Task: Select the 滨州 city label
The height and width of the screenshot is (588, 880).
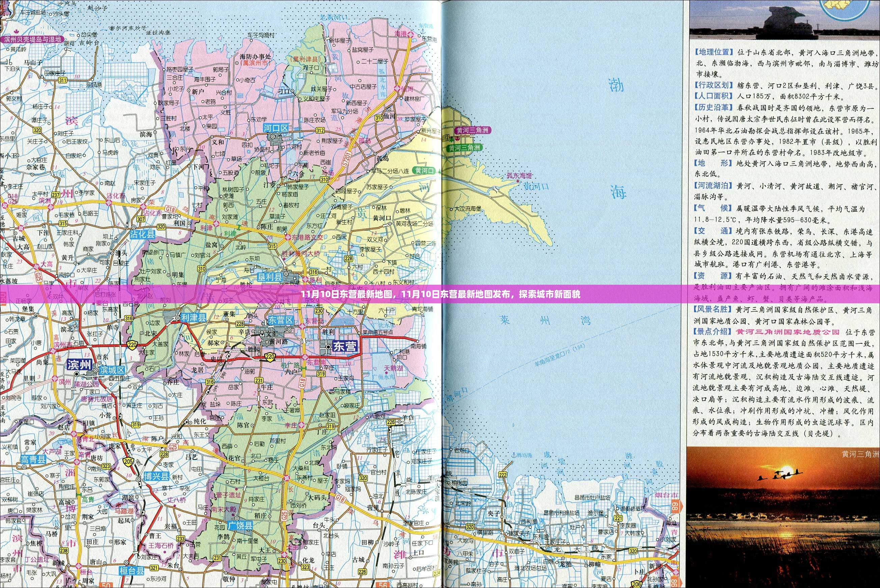Action: tap(80, 365)
